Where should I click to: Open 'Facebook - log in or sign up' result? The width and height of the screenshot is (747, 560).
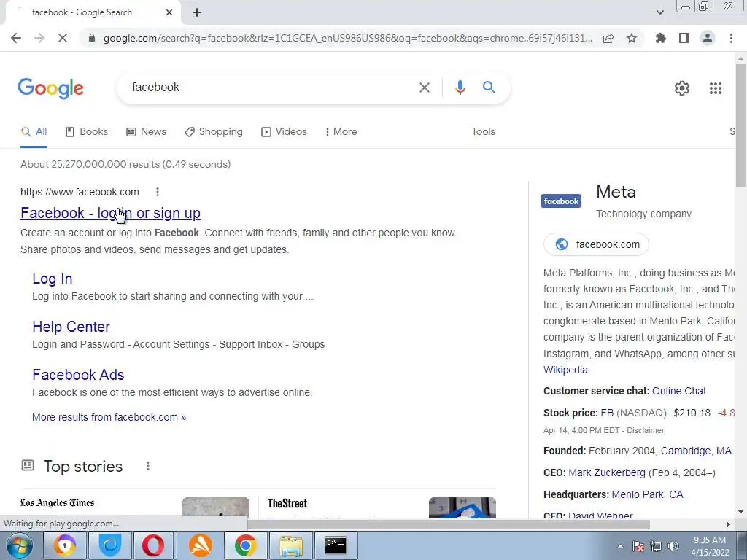pos(111,213)
